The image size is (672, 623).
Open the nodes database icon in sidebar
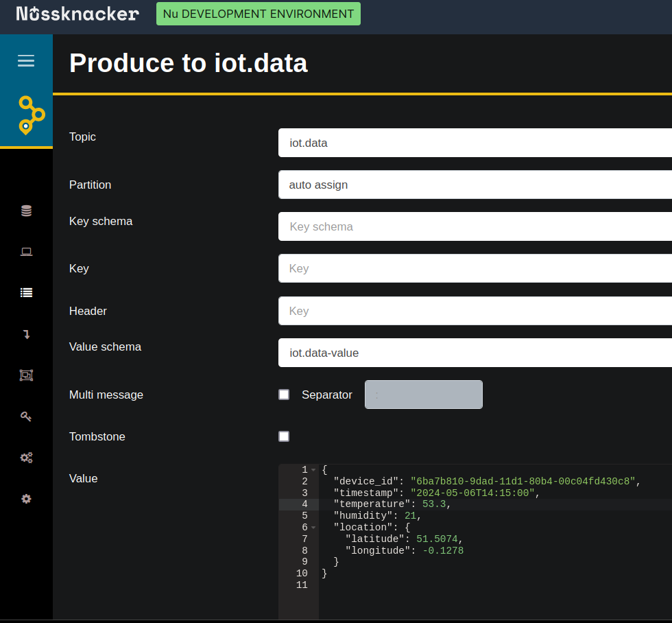[26, 211]
